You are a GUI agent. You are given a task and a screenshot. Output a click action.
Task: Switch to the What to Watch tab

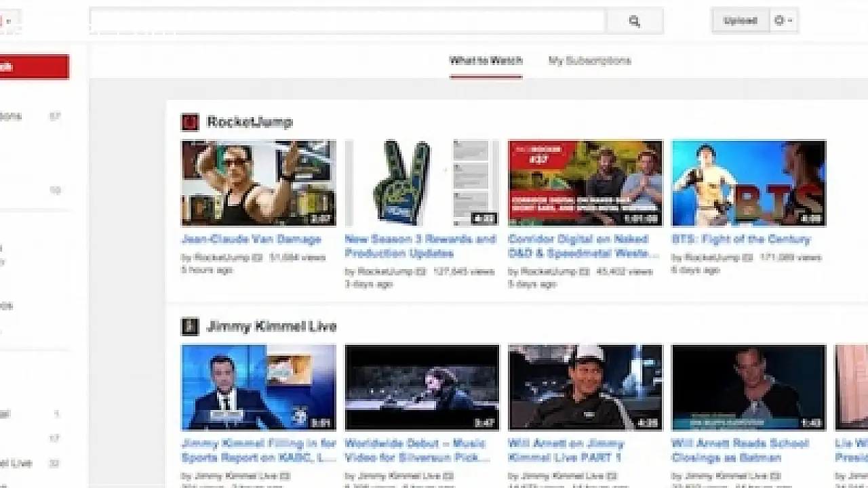486,60
